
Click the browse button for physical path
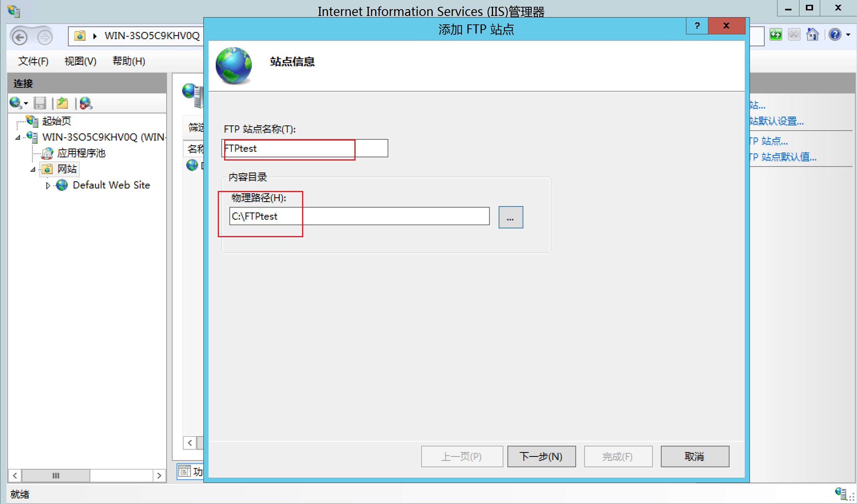[x=510, y=218]
